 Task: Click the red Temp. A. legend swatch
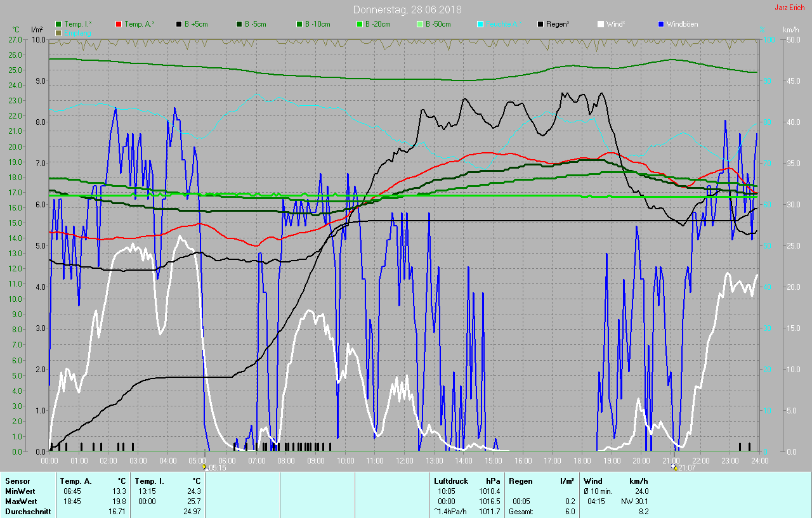click(119, 24)
